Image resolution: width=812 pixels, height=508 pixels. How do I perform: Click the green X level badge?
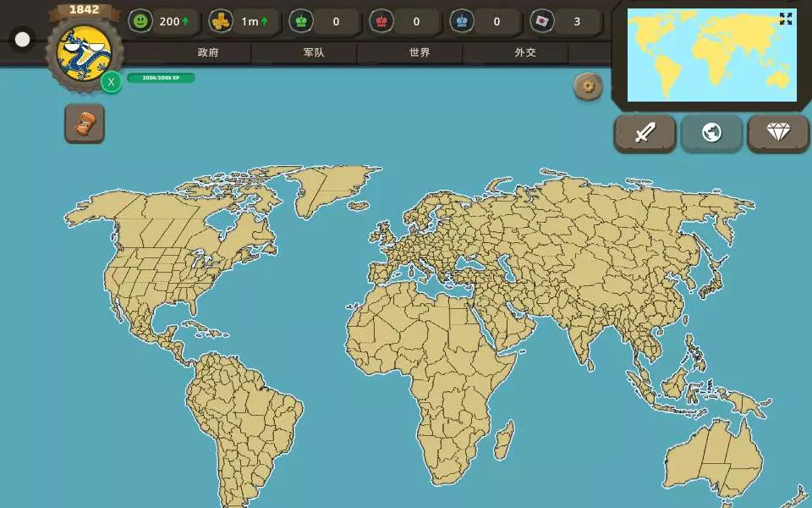[111, 82]
